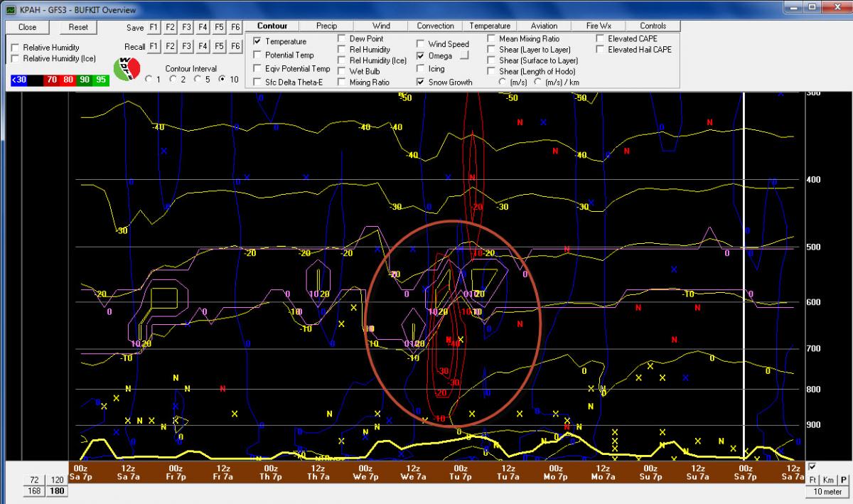Enable Sfc Delta Theta-E
Screen dimensions: 853x504
click(x=257, y=82)
